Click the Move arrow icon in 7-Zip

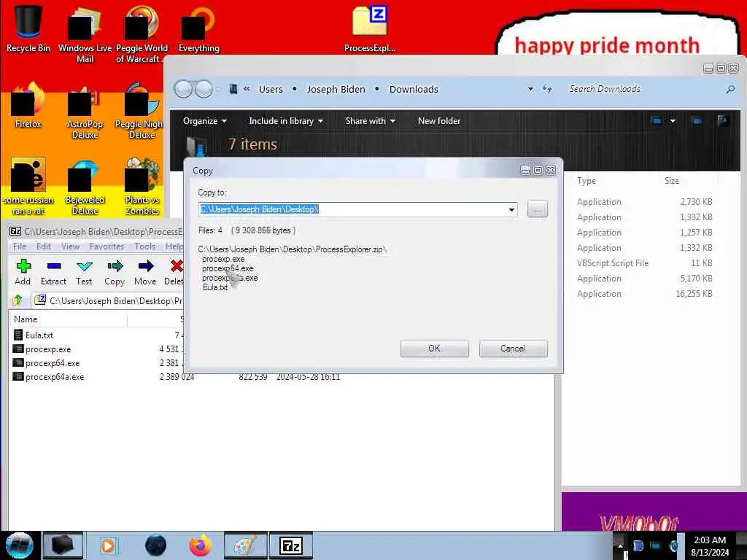pyautogui.click(x=145, y=272)
